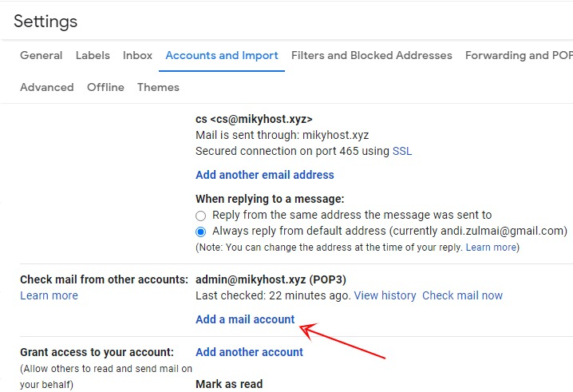Select Reply from the same address option
Viewport: 573px width, 392px height.
pyautogui.click(x=200, y=216)
